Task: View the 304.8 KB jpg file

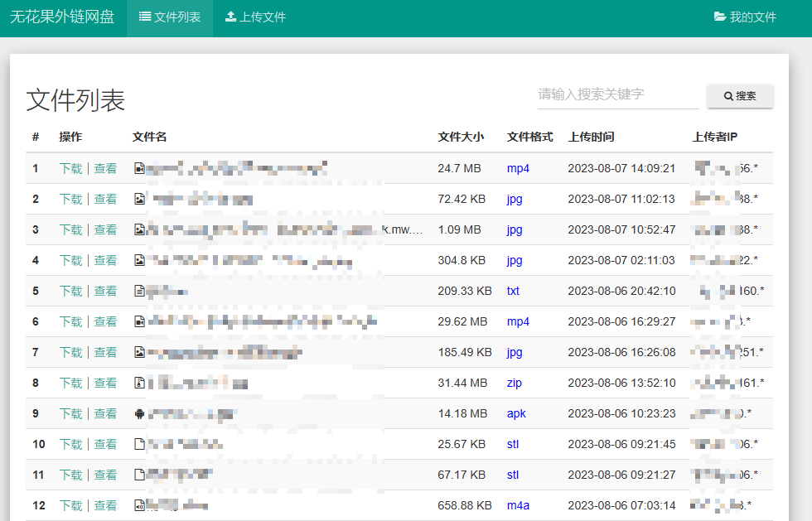Action: click(x=106, y=260)
